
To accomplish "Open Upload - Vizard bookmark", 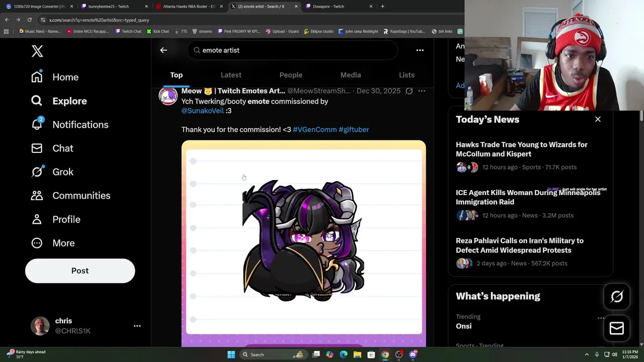I will 282,31.
